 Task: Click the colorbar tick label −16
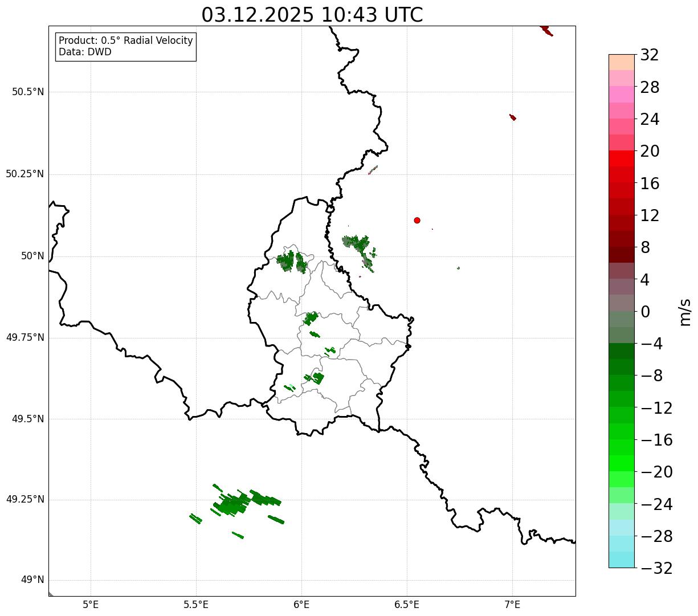[x=656, y=440]
